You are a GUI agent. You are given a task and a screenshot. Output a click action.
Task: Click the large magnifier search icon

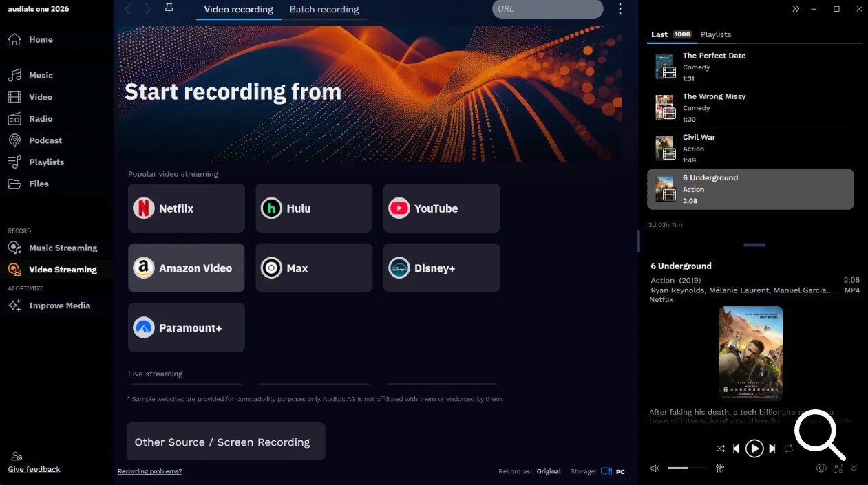(x=818, y=434)
